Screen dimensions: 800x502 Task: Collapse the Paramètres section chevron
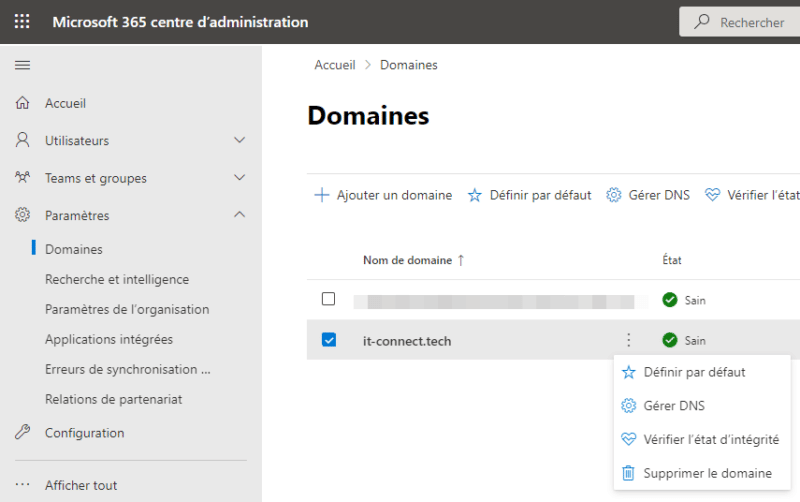tap(239, 214)
